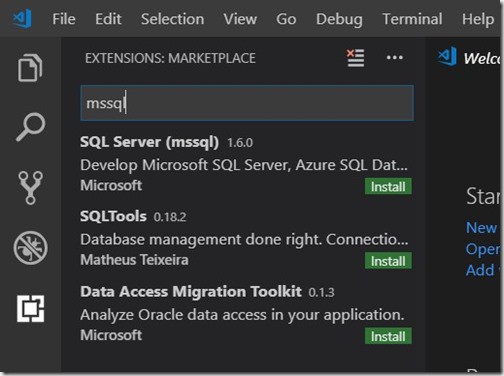Select the SQLTools extension title
This screenshot has height=376, width=504.
click(113, 217)
